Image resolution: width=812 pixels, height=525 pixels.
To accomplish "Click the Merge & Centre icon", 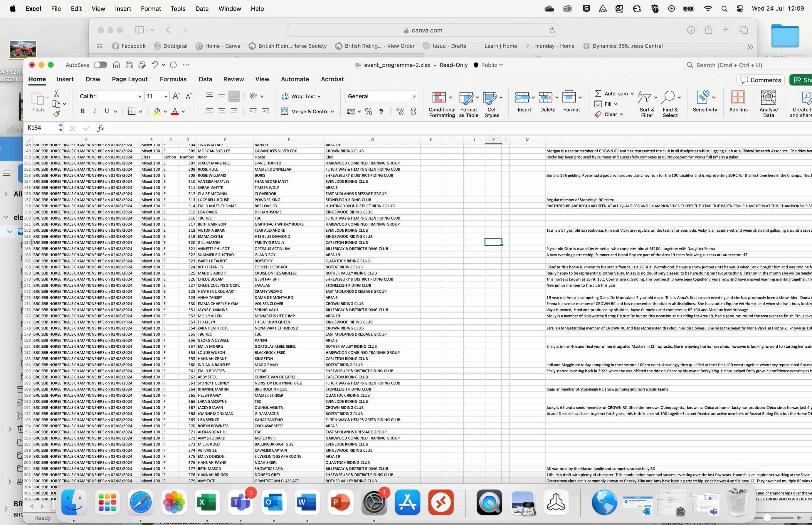I will pos(285,112).
